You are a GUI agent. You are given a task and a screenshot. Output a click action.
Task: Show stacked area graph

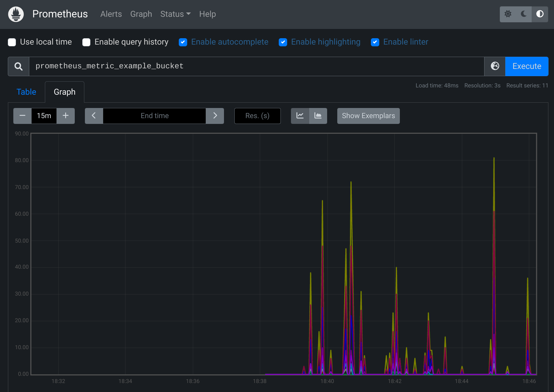point(318,116)
